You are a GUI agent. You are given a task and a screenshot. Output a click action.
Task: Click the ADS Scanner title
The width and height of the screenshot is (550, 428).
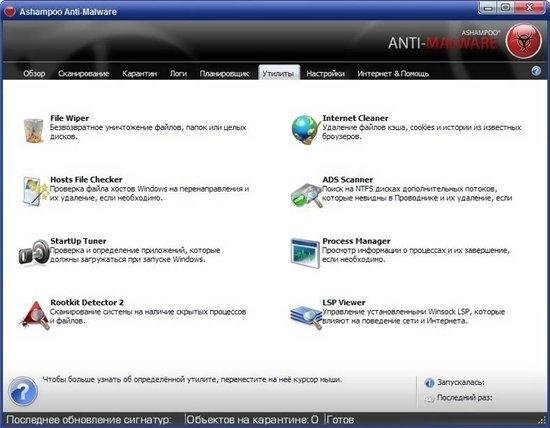tap(348, 180)
